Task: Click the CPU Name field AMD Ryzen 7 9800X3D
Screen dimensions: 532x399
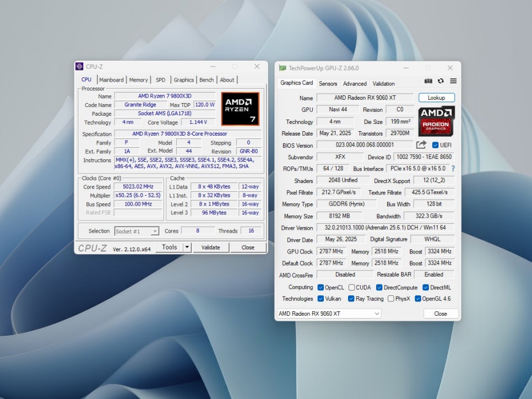Action: 165,96
